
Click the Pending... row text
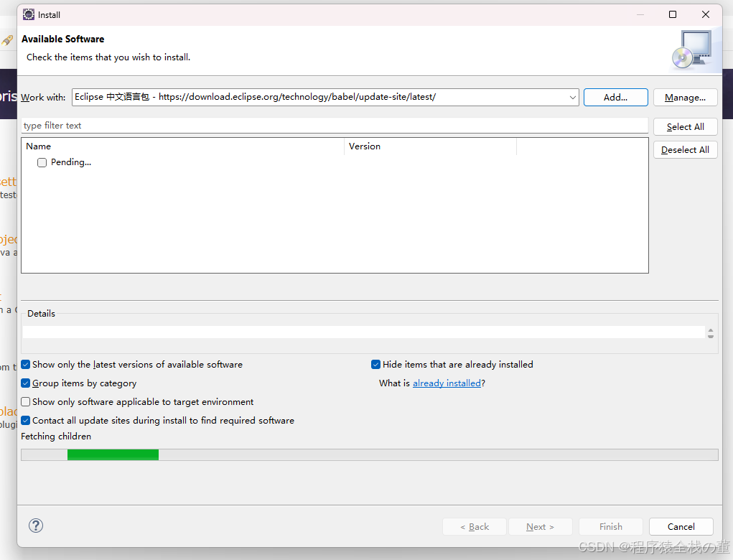71,162
